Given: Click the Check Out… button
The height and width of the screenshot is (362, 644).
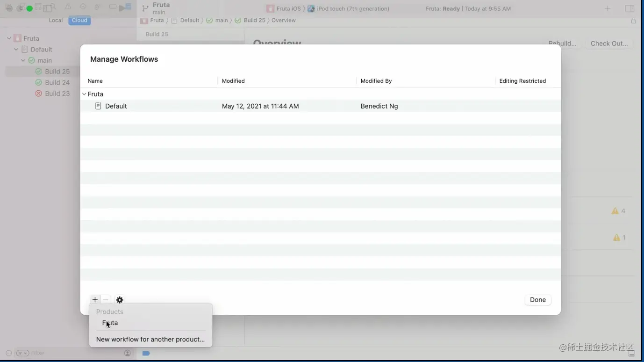Looking at the screenshot, I should (x=609, y=43).
